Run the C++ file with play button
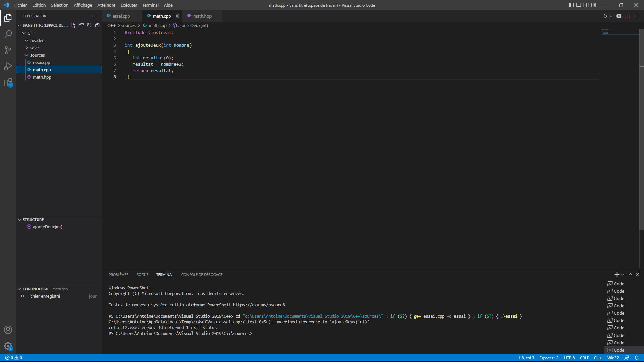Viewport: 644px width, 362px height. pos(605,16)
